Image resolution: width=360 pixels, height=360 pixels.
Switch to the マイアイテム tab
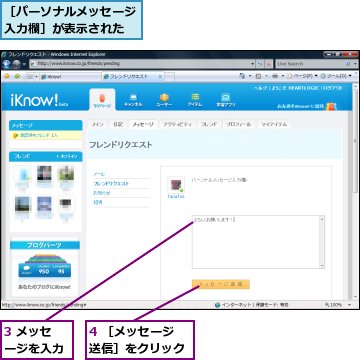pyautogui.click(x=274, y=124)
